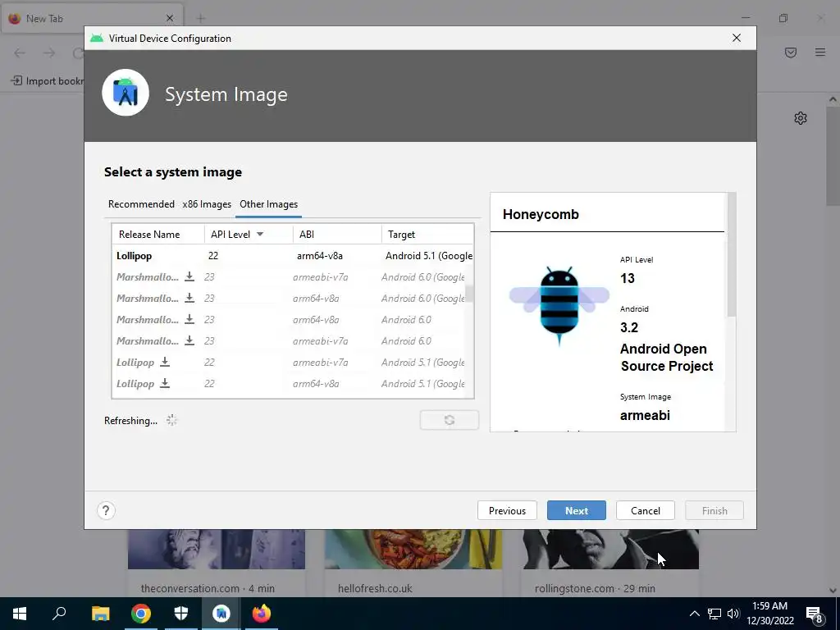This screenshot has height=630, width=840.
Task: Open rollingstone.com article card
Action: click(x=610, y=563)
